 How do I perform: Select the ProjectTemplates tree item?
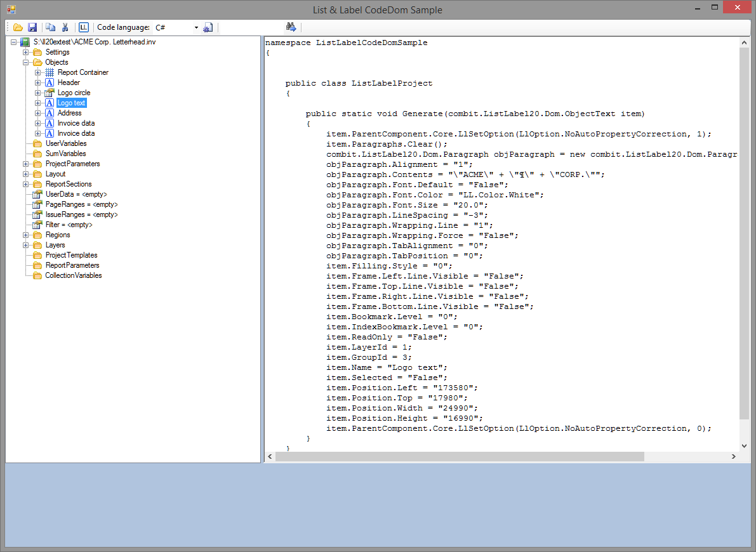(x=71, y=255)
